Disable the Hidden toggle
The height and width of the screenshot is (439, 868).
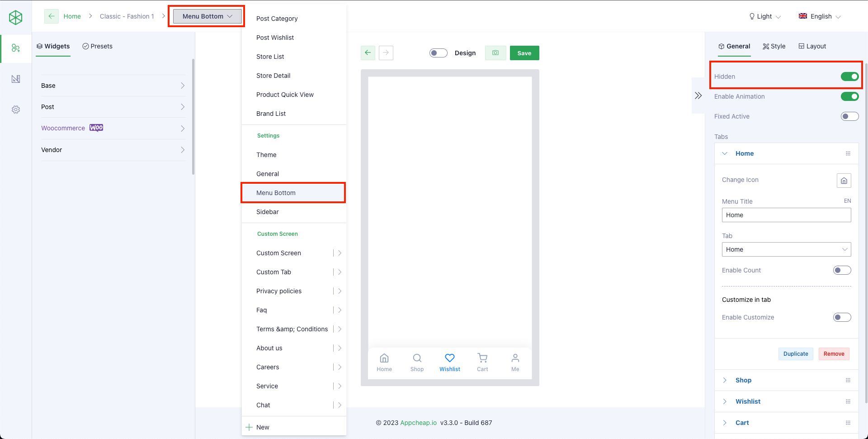(x=849, y=76)
